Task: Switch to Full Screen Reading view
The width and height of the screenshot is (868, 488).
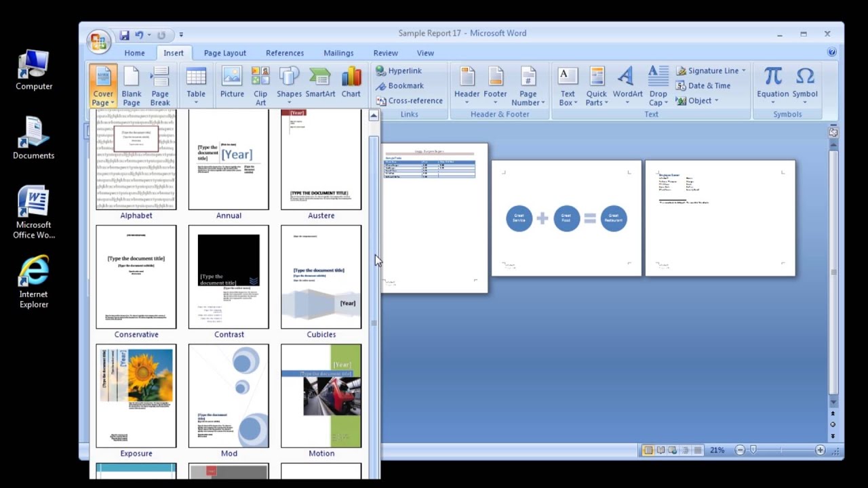Action: 660,450
